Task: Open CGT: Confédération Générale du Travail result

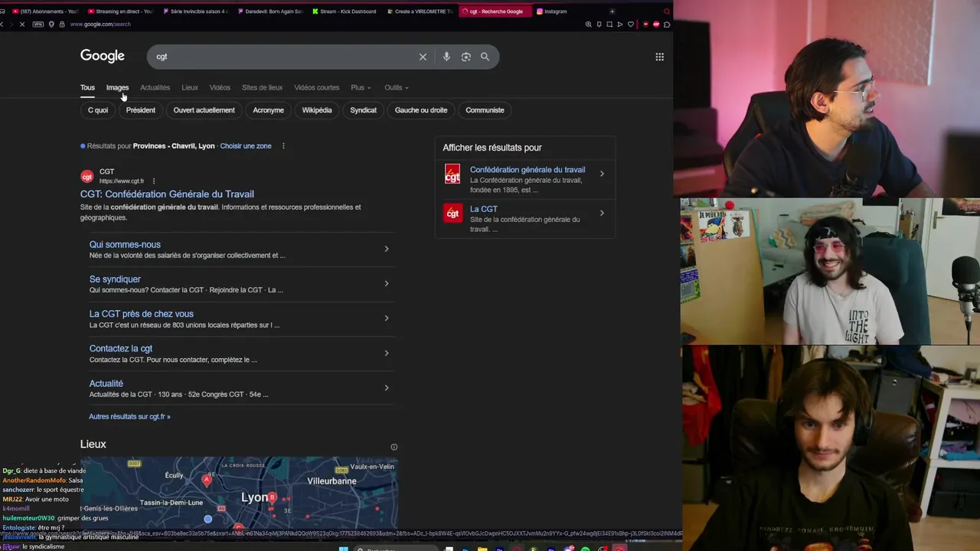Action: [x=167, y=194]
